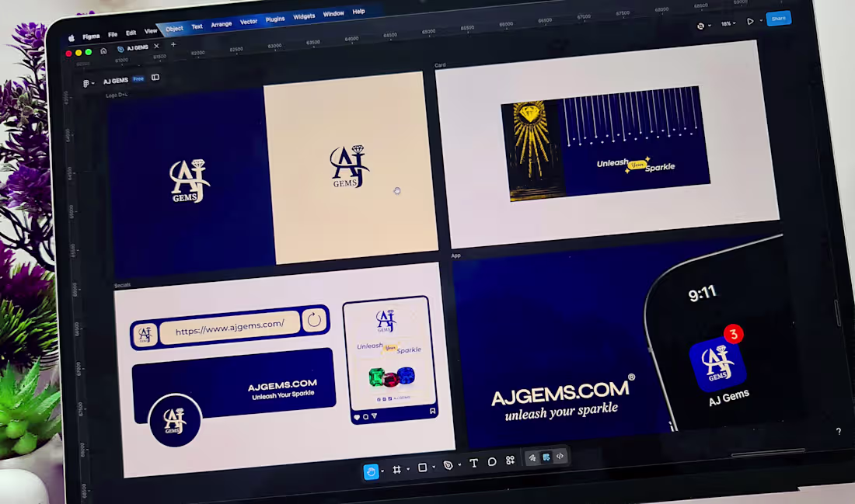Open the View menu
Image resolution: width=855 pixels, height=504 pixels.
pos(151,31)
